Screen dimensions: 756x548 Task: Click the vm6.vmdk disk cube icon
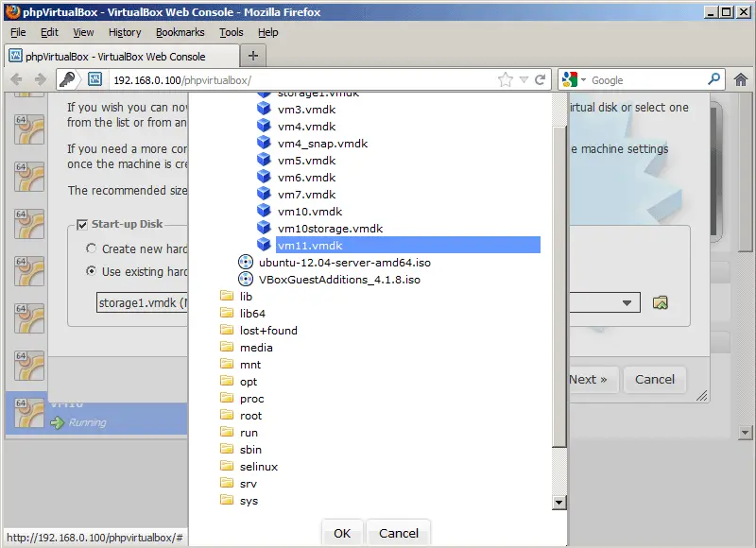[264, 178]
